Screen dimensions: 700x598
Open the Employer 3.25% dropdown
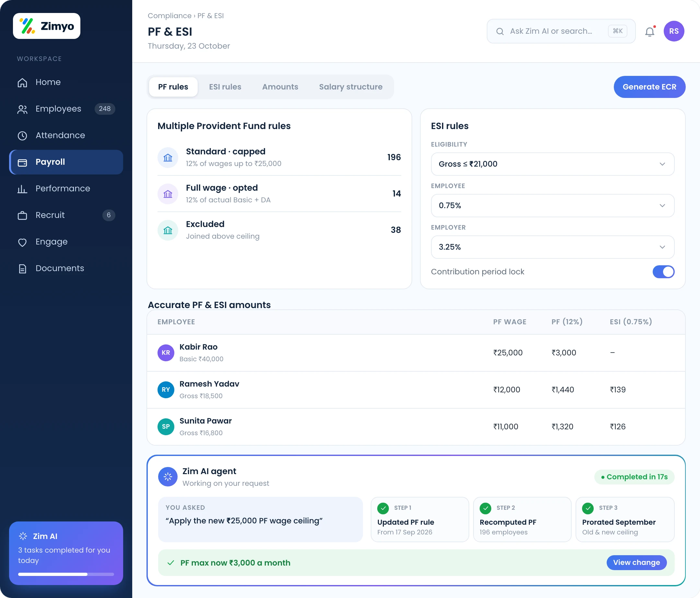552,247
